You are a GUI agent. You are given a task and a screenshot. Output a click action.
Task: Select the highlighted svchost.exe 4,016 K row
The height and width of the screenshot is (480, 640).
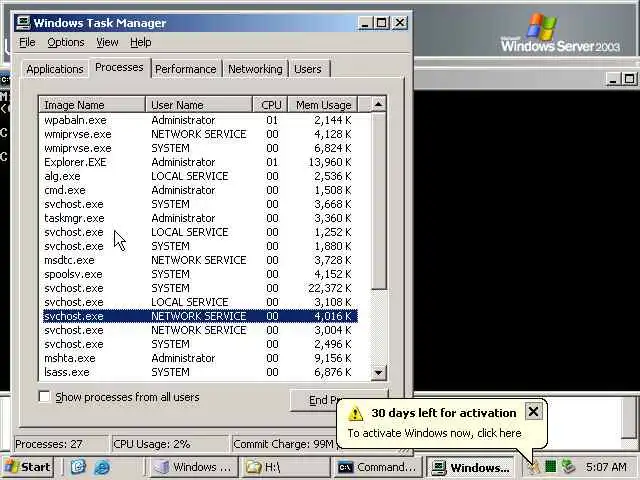click(x=200, y=316)
